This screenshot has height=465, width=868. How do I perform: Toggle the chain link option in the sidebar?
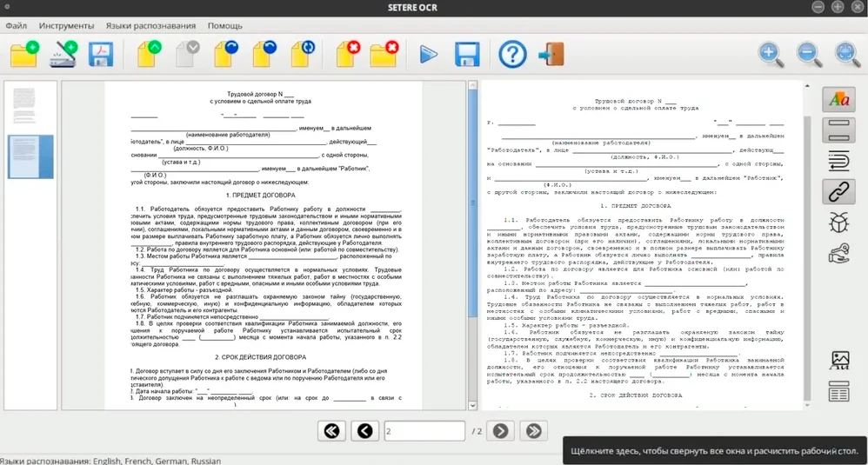(838, 191)
